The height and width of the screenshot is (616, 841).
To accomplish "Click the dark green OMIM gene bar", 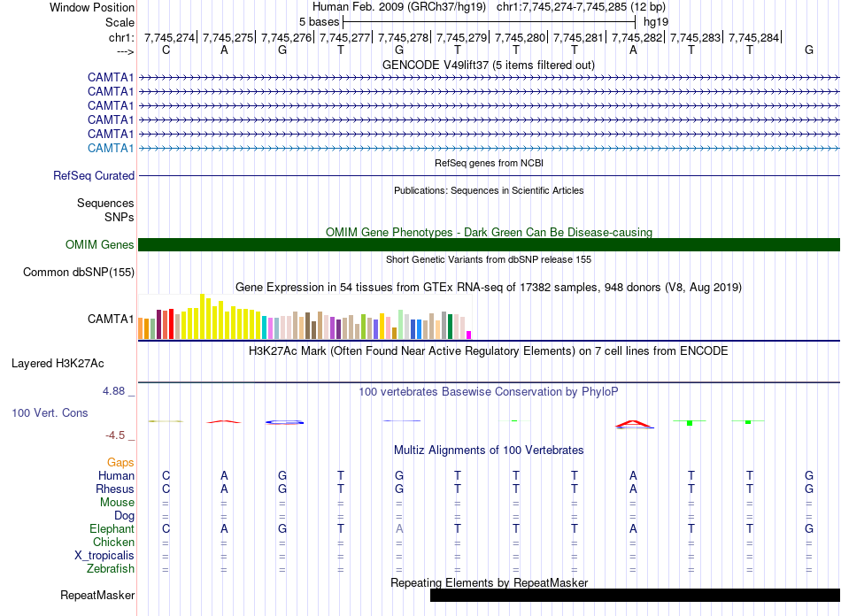I will click(x=489, y=245).
